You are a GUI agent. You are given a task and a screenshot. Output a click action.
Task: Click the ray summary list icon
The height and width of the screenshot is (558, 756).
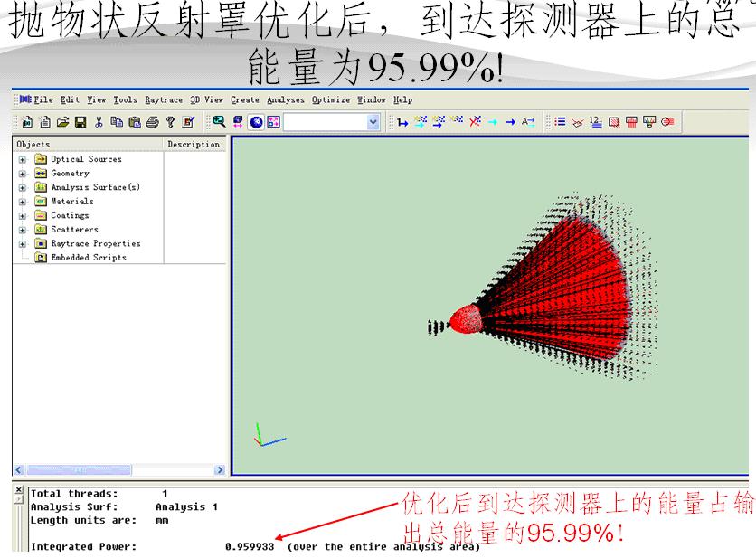point(560,121)
